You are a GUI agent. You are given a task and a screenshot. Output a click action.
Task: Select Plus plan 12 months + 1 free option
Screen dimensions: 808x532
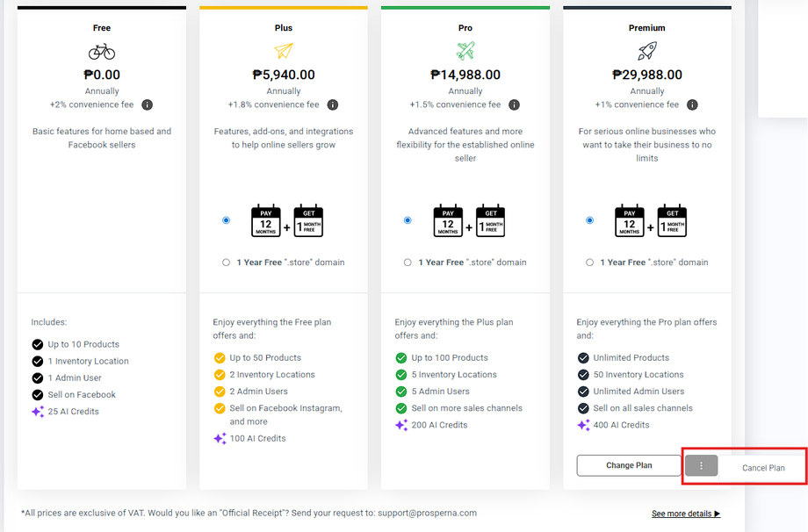(227, 220)
